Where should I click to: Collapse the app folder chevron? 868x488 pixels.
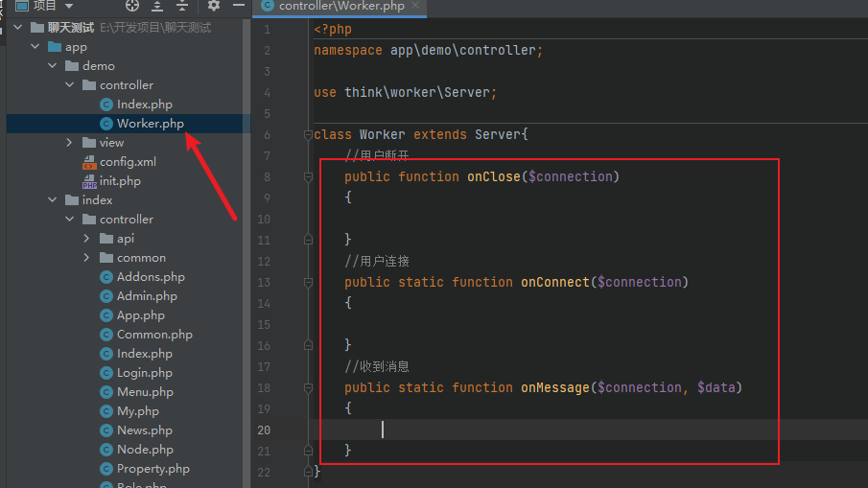[x=35, y=46]
